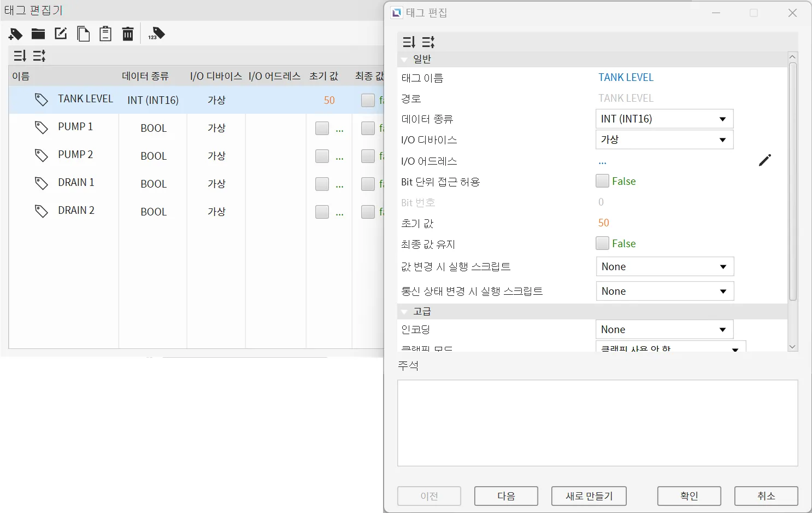Viewport: 812px width, 513px height.
Task: Click into the 주석 text area
Action: click(x=597, y=423)
